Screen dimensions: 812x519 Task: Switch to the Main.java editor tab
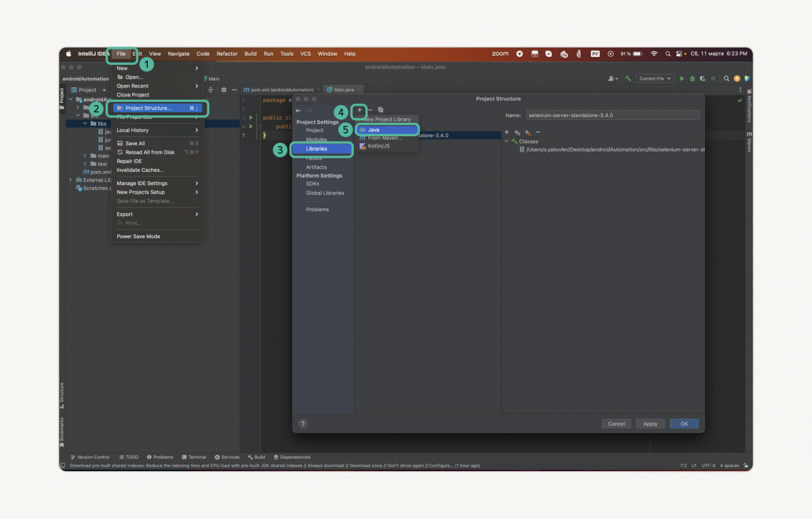click(x=344, y=89)
